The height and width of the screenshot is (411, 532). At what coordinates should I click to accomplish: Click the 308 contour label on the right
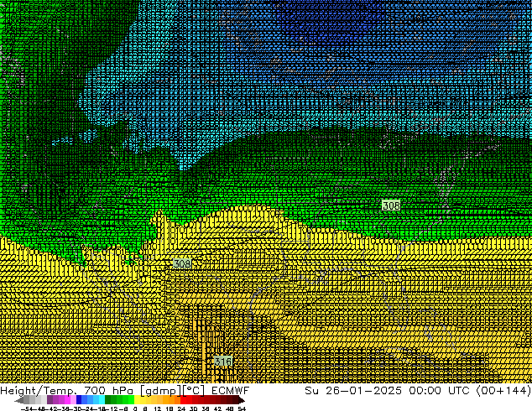[390, 205]
